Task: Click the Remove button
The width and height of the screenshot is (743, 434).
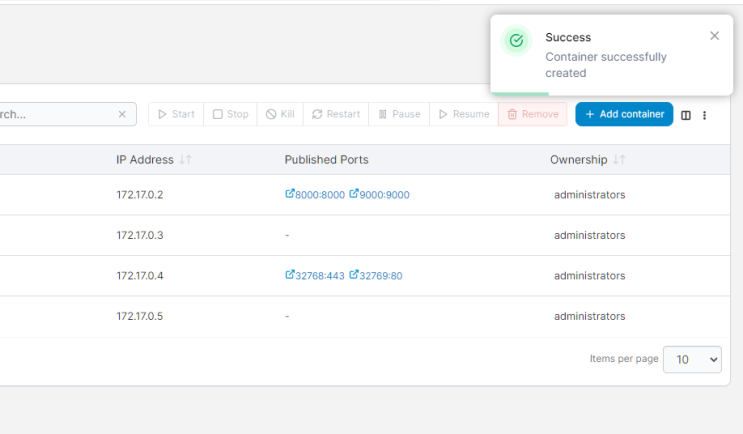Action: click(x=533, y=114)
